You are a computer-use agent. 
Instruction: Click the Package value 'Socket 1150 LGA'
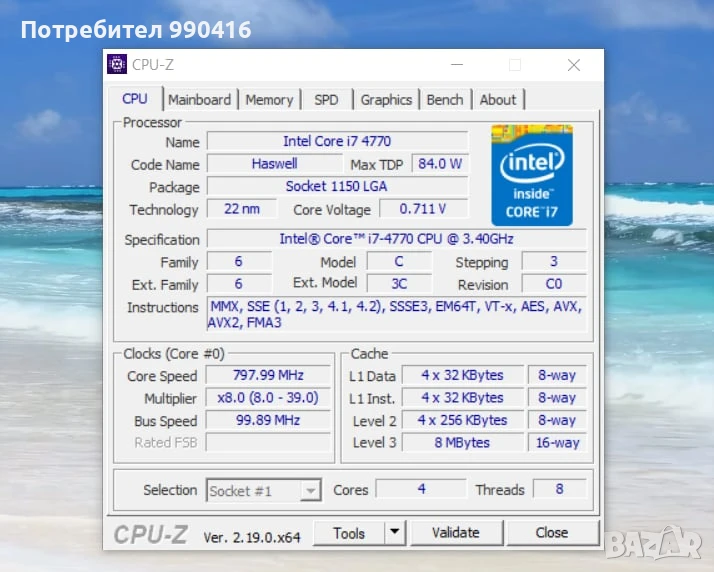337,186
